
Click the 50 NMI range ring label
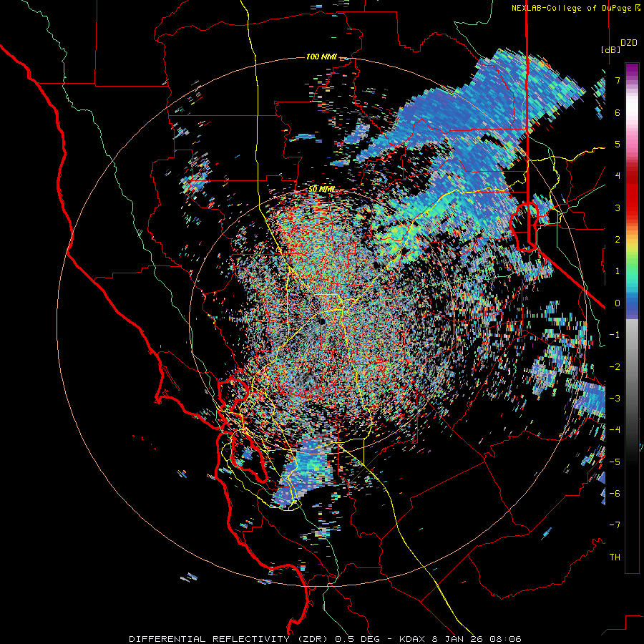pyautogui.click(x=321, y=190)
